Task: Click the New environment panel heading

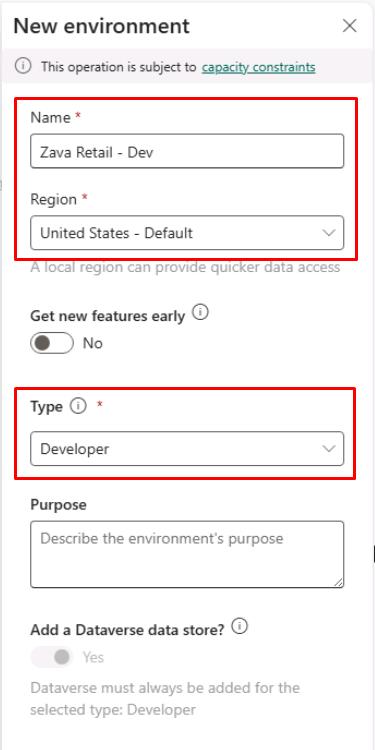Action: click(101, 26)
